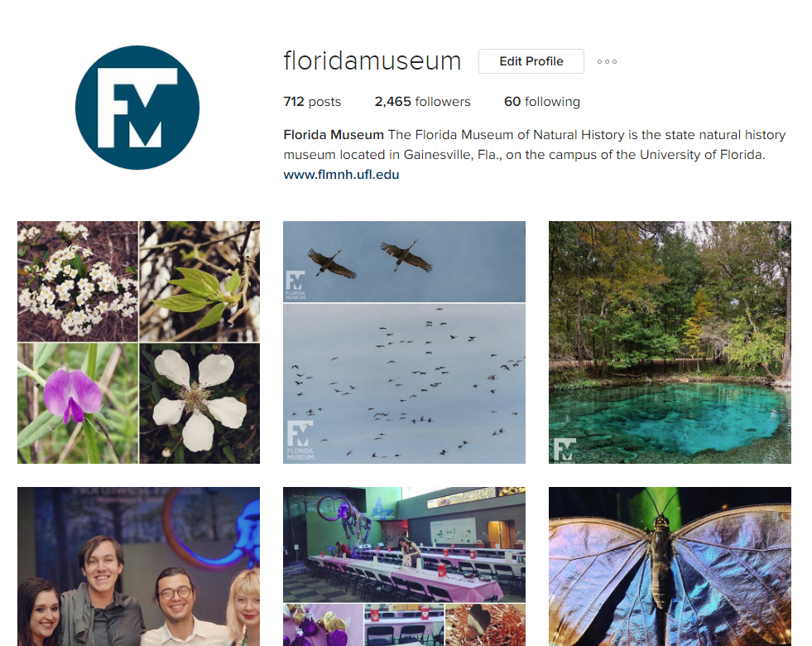
Task: Click the FM profile picture logo
Action: click(x=137, y=107)
